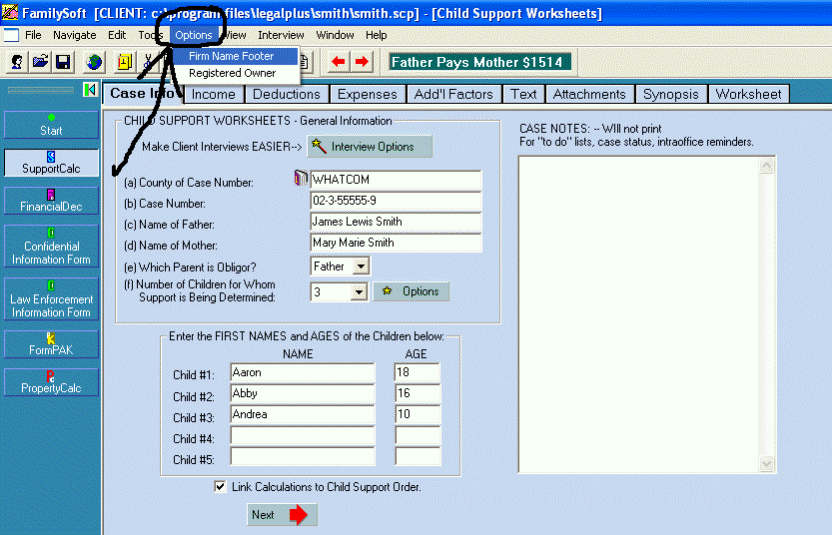Viewport: 832px width, 535px height.
Task: Select Firm Name Footer menu item
Action: 231,56
